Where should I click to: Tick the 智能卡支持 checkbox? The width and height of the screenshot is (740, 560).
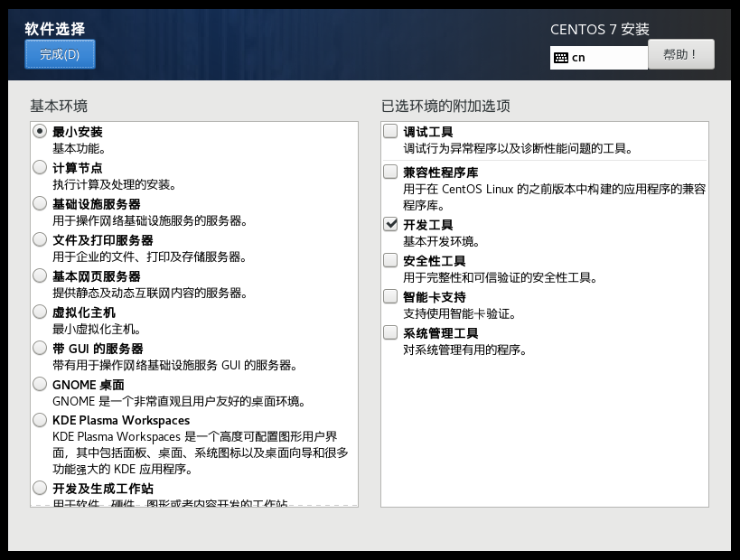coord(390,296)
